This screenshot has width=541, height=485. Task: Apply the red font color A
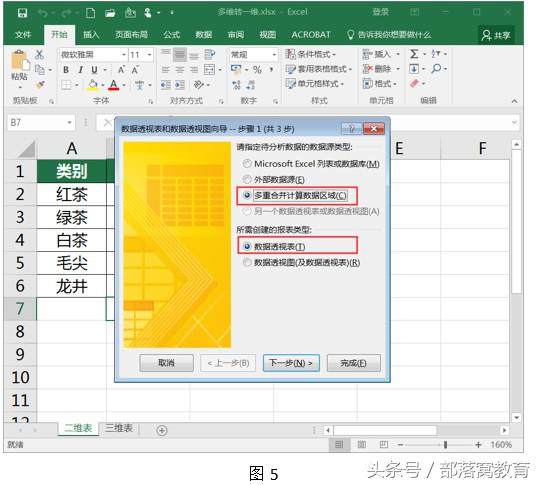click(114, 85)
